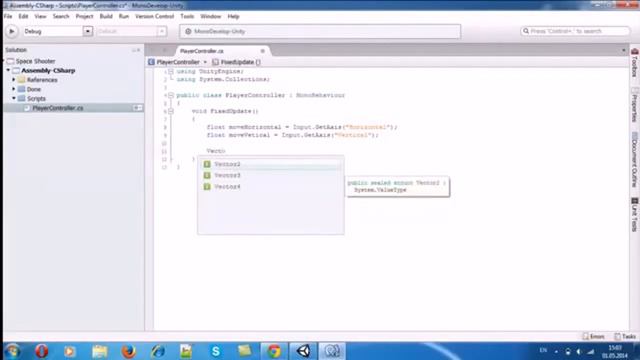Open the Help menu

coord(233,16)
